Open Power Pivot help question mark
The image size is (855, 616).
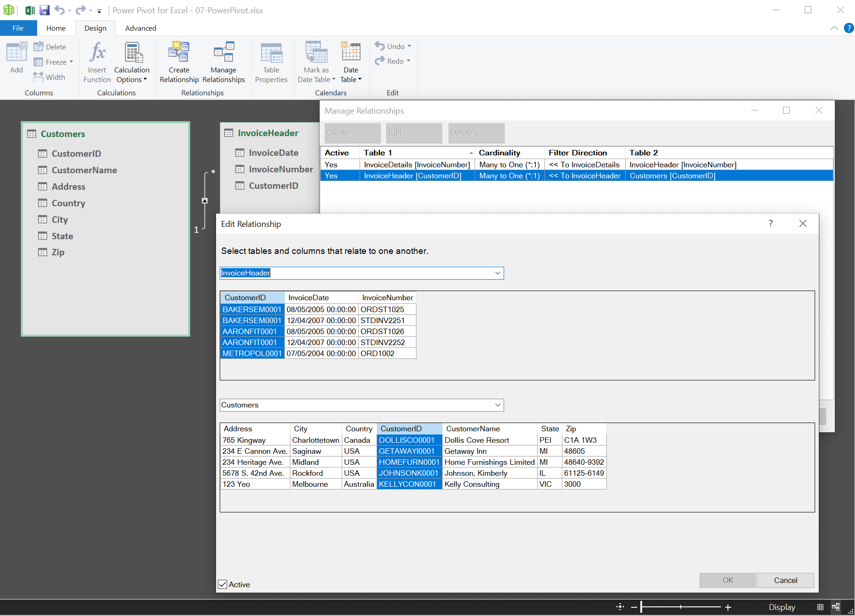[x=849, y=28]
